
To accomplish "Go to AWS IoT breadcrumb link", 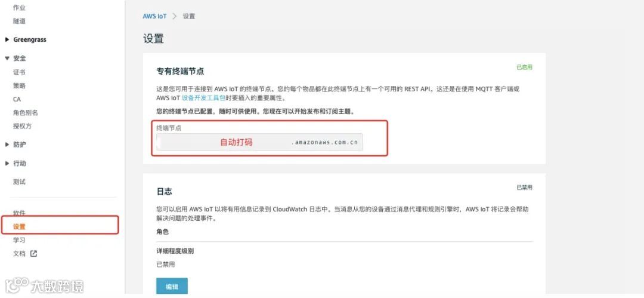I will point(155,17).
